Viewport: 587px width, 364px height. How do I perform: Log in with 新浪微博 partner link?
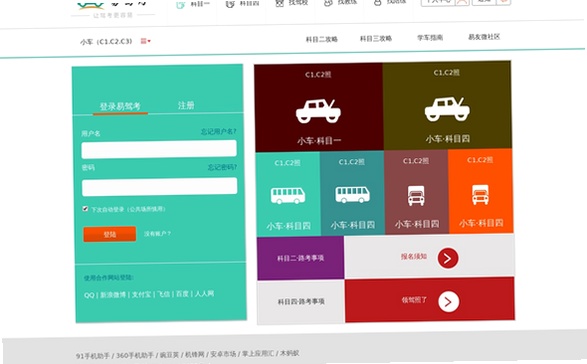(113, 295)
